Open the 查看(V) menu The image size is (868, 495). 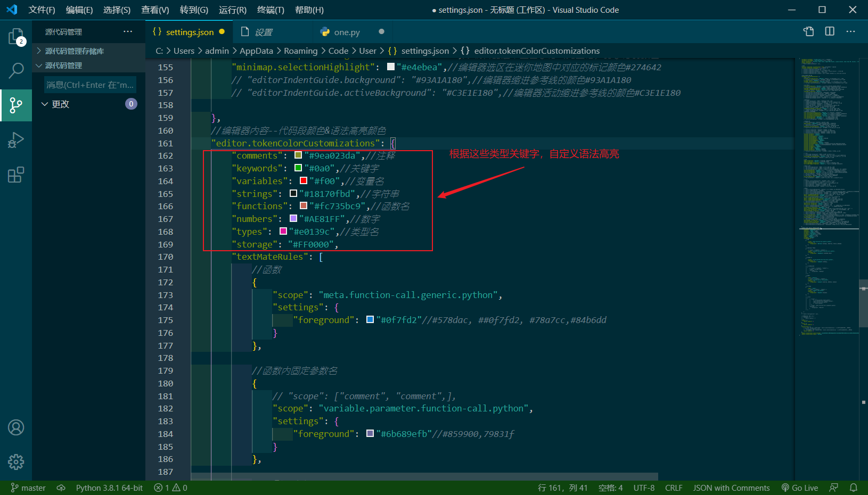pyautogui.click(x=155, y=10)
